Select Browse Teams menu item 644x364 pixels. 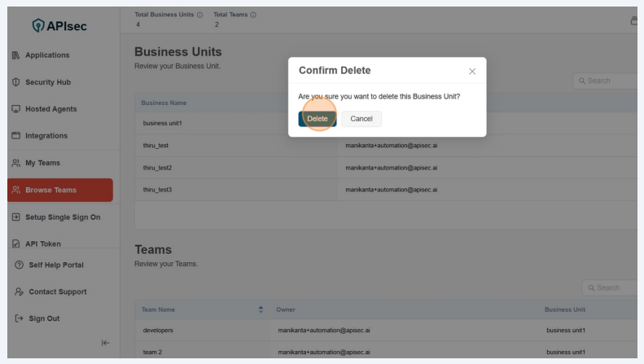(50, 190)
